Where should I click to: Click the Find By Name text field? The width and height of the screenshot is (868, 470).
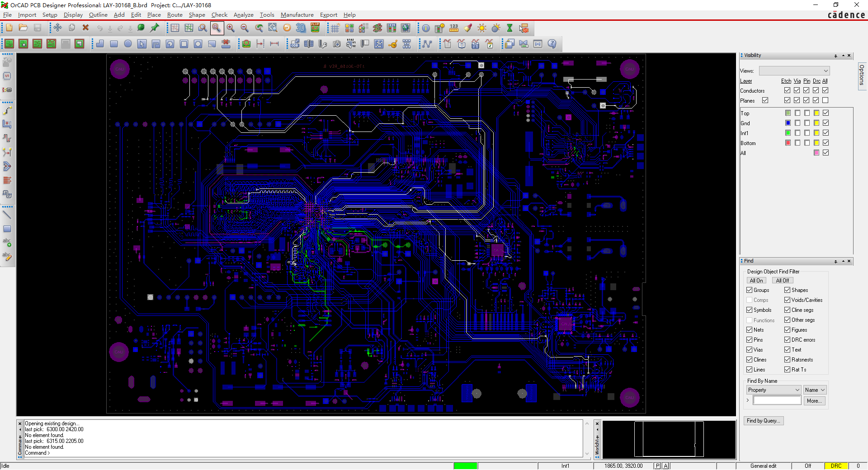coord(777,401)
